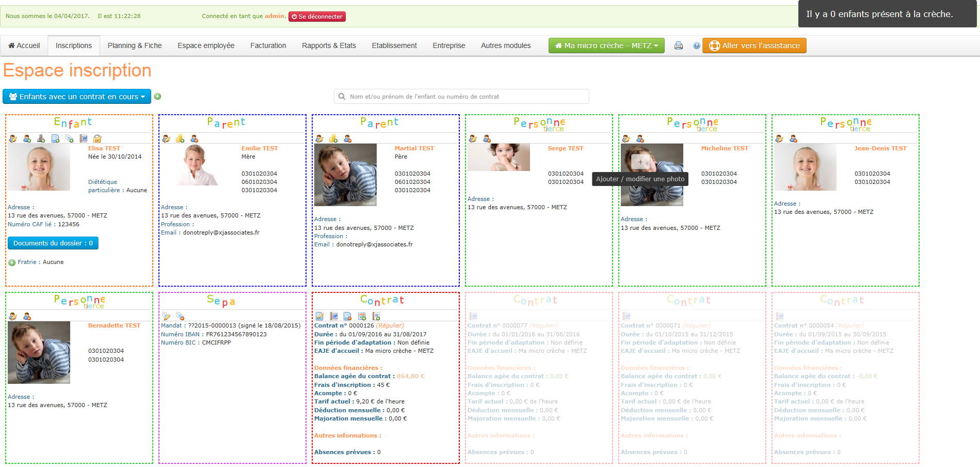Open the 'Ma micro crèche - METZ' dropdown
980x467 pixels.
click(x=606, y=46)
